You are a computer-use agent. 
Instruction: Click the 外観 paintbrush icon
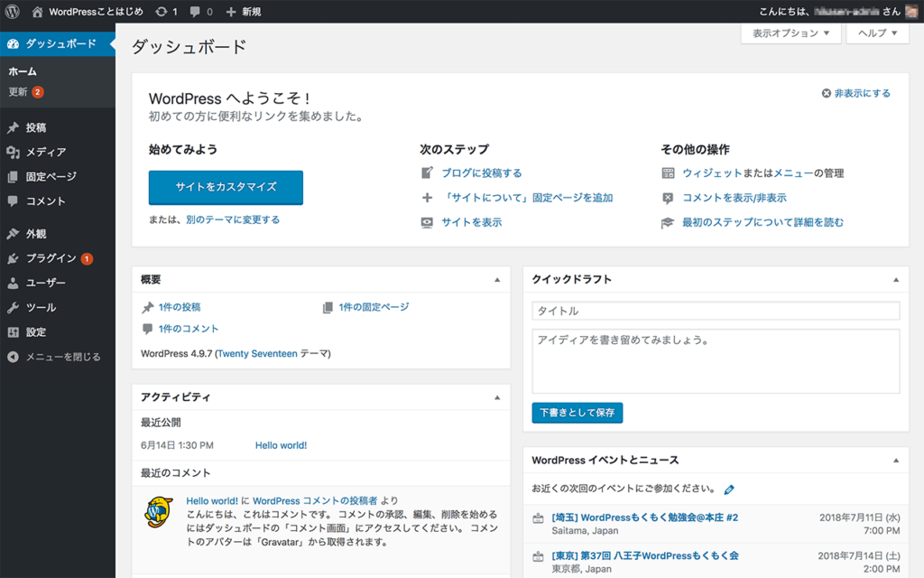click(x=13, y=234)
